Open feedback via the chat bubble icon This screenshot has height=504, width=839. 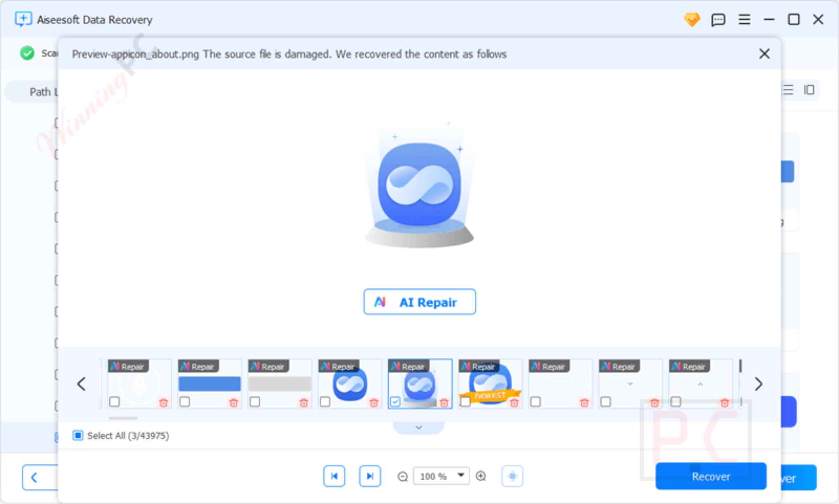tap(719, 19)
